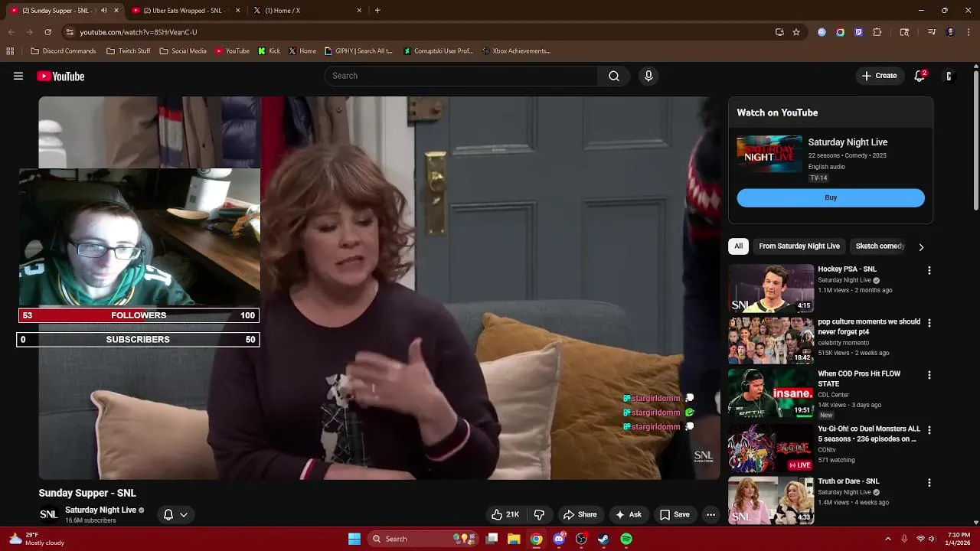Open the Chrome extensions puzzle icon
Image resolution: width=980 pixels, height=551 pixels.
point(877,32)
